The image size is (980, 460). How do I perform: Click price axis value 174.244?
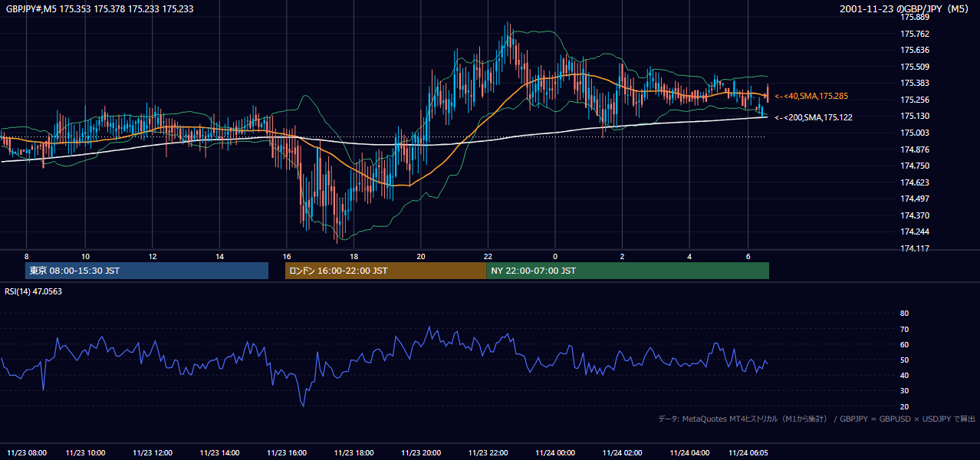pyautogui.click(x=915, y=232)
